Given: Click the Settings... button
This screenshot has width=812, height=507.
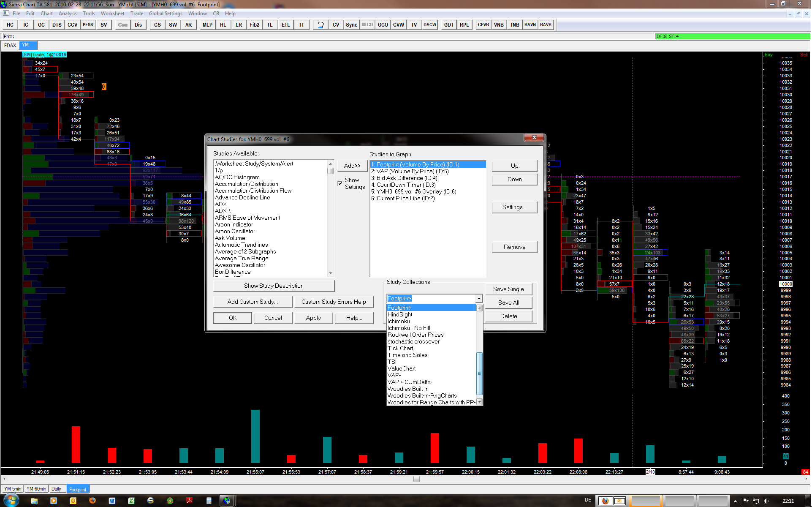Looking at the screenshot, I should [514, 207].
